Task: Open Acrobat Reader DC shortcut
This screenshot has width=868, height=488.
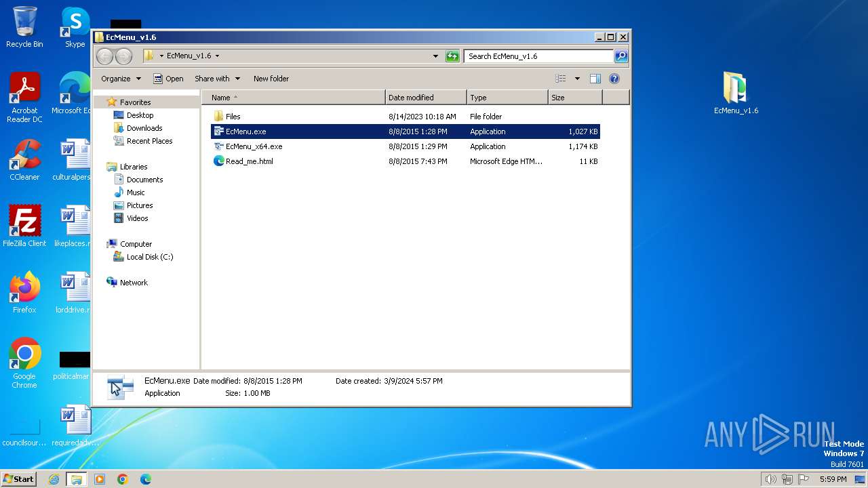Action: 24,98
